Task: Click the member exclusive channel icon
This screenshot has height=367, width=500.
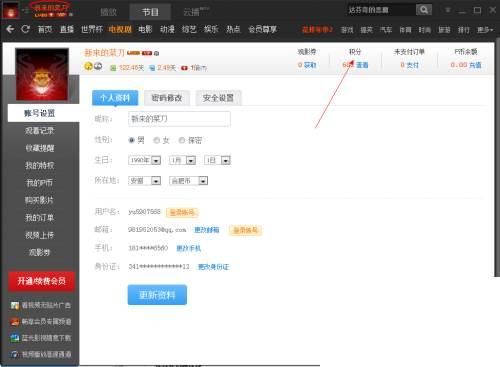Action: [x=15, y=322]
